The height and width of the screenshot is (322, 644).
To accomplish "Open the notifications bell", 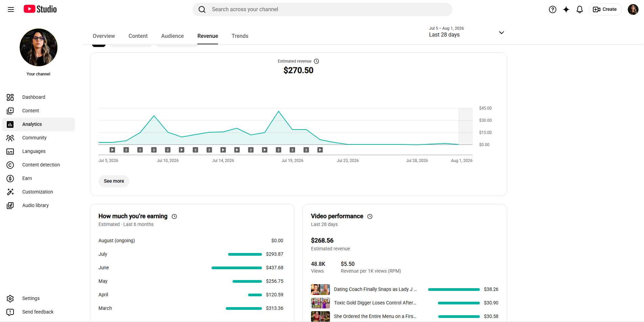I will point(580,9).
